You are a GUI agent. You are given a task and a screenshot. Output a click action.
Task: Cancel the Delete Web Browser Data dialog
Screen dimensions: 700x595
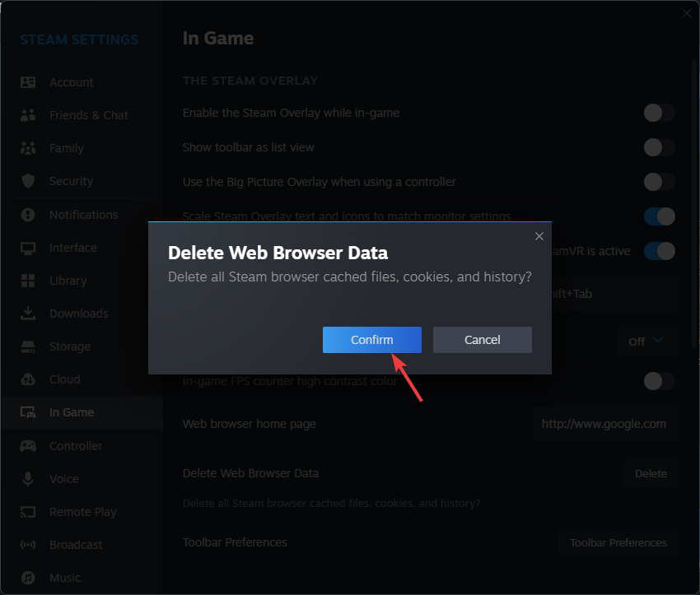[482, 340]
